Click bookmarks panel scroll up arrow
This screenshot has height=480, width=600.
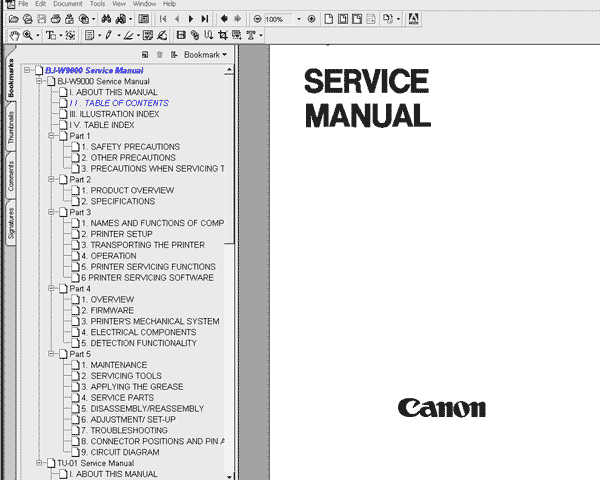point(229,70)
